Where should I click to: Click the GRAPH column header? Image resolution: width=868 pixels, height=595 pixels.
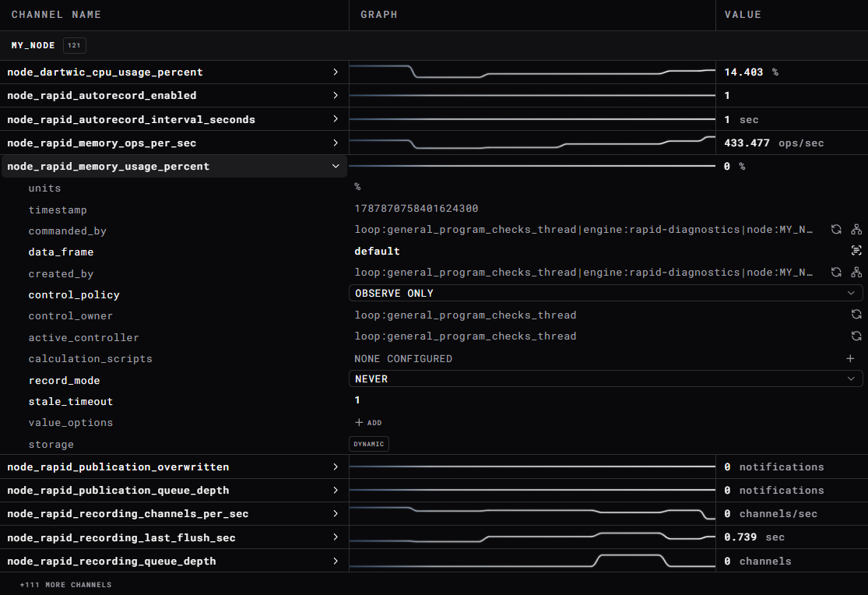(x=378, y=14)
